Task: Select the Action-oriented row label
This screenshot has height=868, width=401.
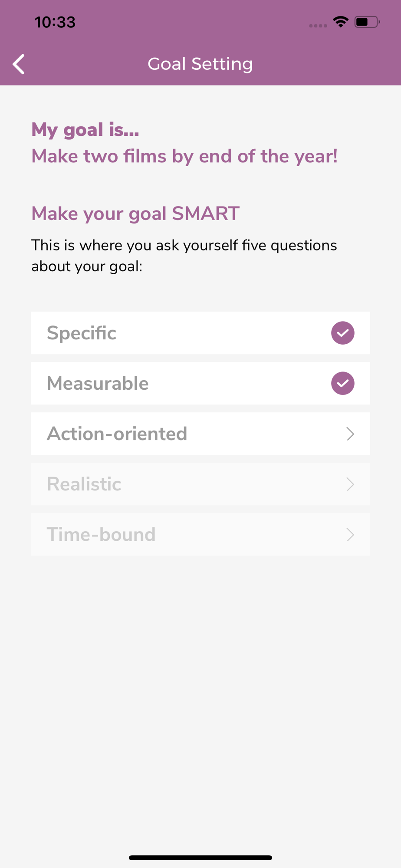Action: coord(117,434)
